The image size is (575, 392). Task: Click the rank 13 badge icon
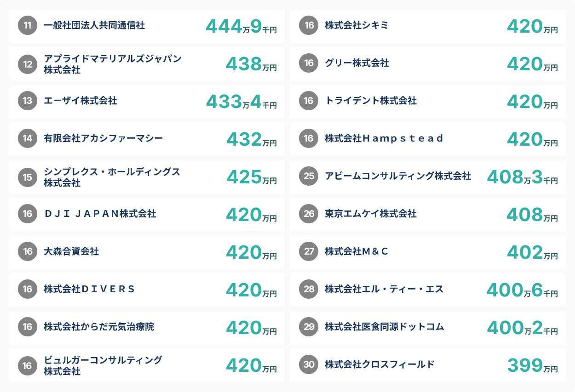[x=28, y=101]
